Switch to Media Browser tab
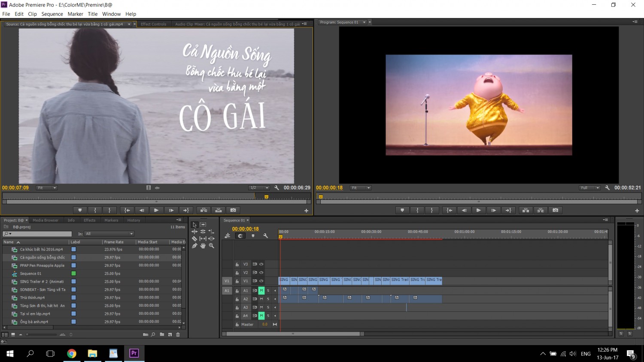644x362 pixels. point(46,220)
